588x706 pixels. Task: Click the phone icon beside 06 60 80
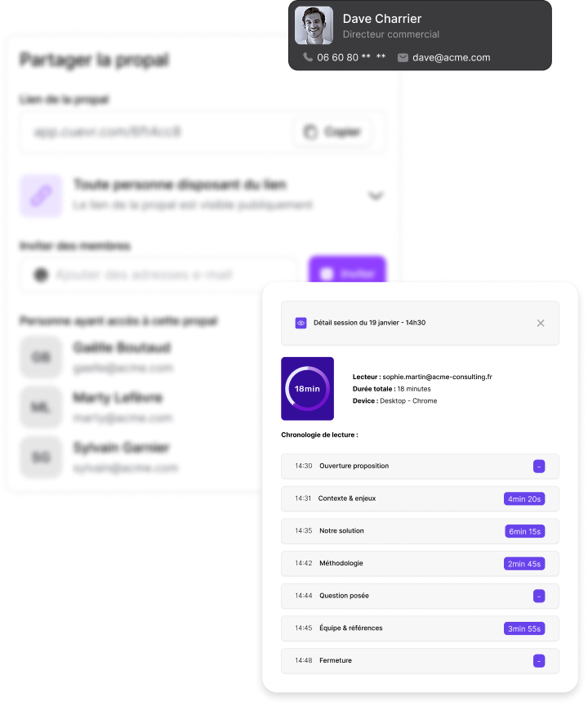(x=308, y=57)
